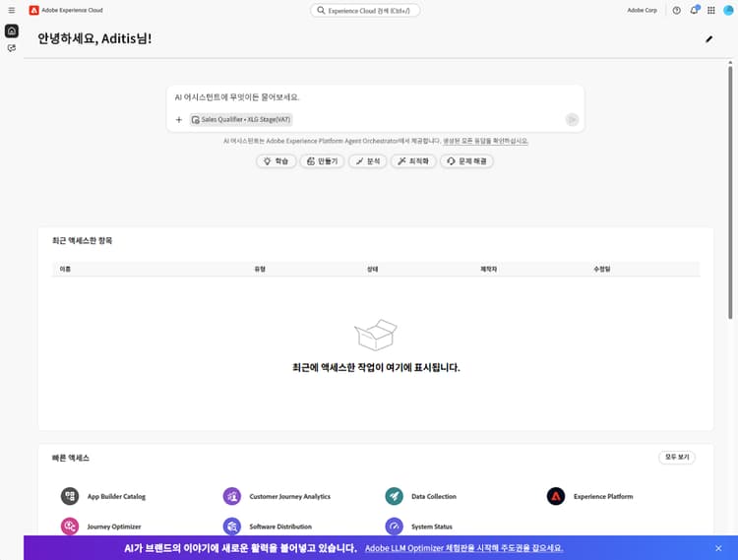Click the 학습 suggestion chip
The width and height of the screenshot is (738, 560).
pos(276,161)
